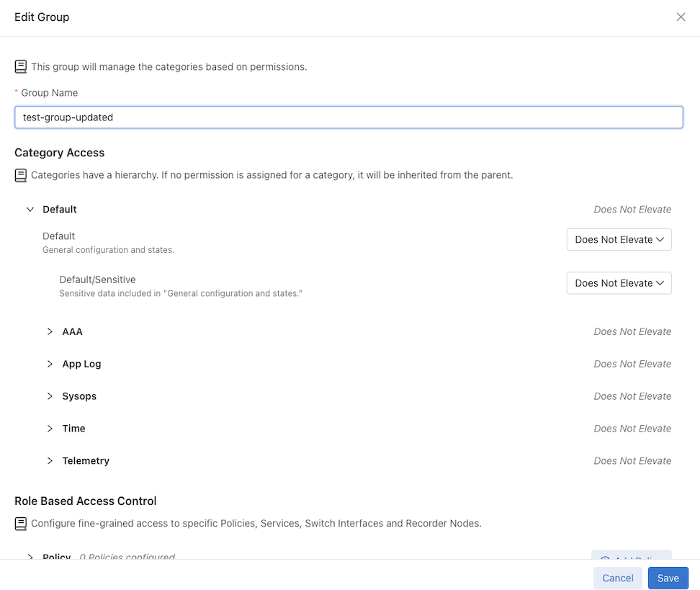Click Cancel button
Image resolution: width=700 pixels, height=590 pixels.
click(x=617, y=578)
